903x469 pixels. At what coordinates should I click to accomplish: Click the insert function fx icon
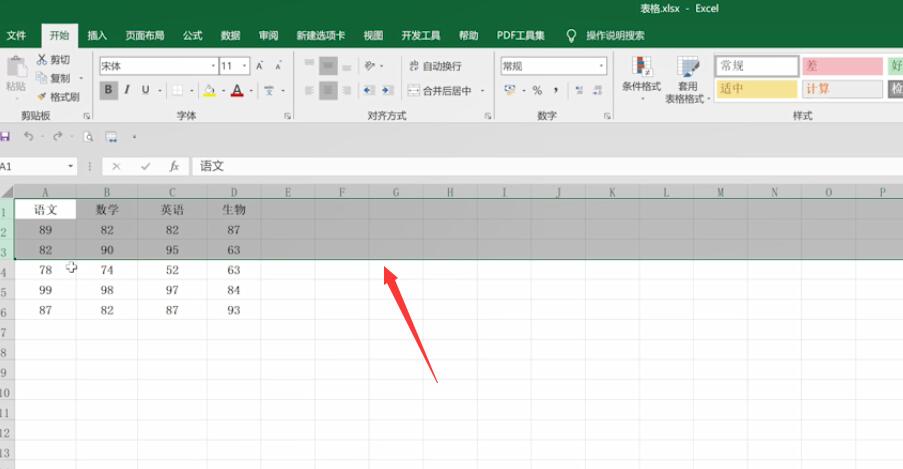pyautogui.click(x=174, y=167)
